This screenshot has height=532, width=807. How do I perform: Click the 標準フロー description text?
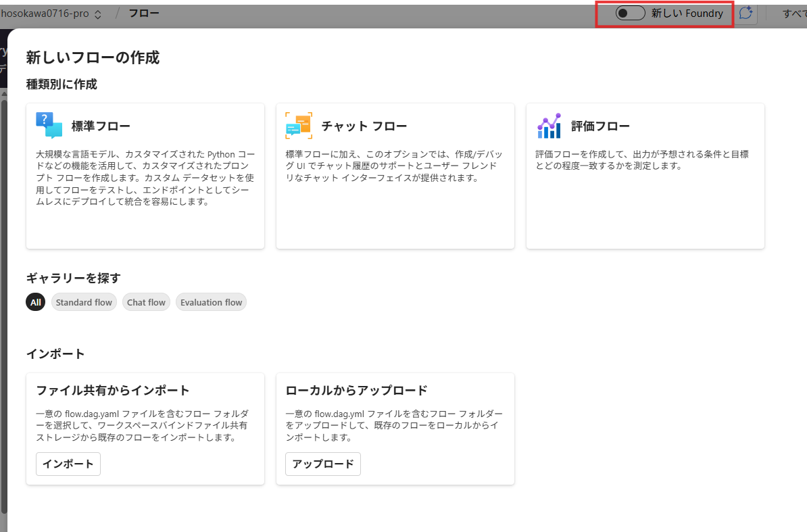coord(145,178)
